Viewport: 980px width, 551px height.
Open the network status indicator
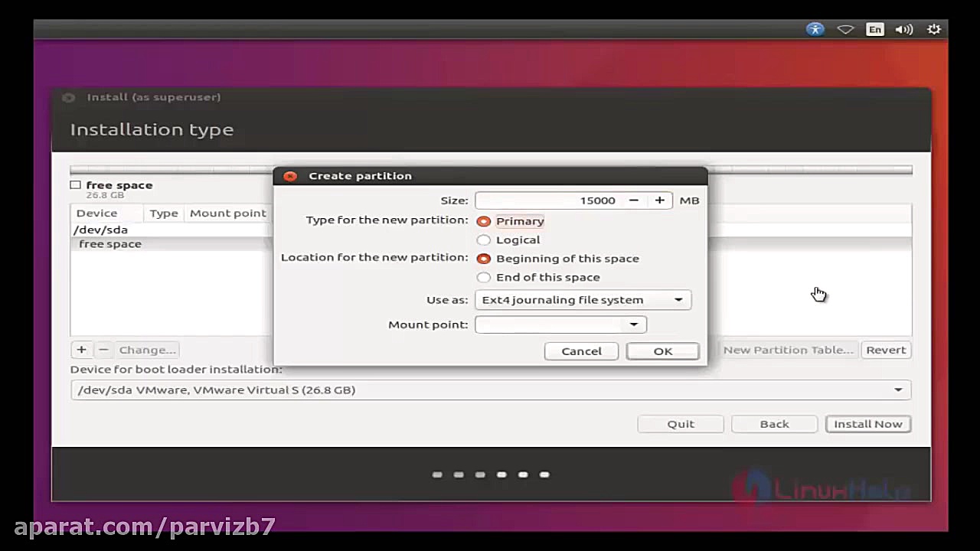[845, 29]
